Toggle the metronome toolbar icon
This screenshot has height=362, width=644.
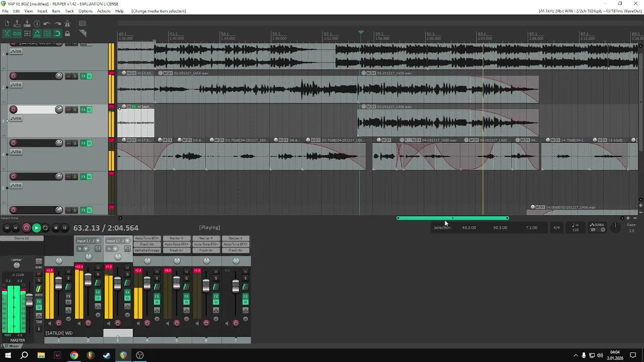67,24
